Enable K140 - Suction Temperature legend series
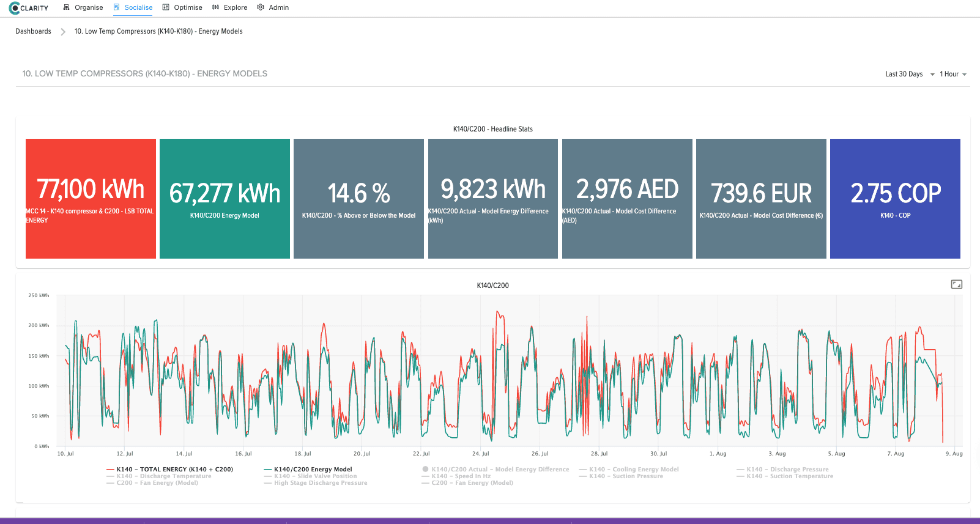 801,476
